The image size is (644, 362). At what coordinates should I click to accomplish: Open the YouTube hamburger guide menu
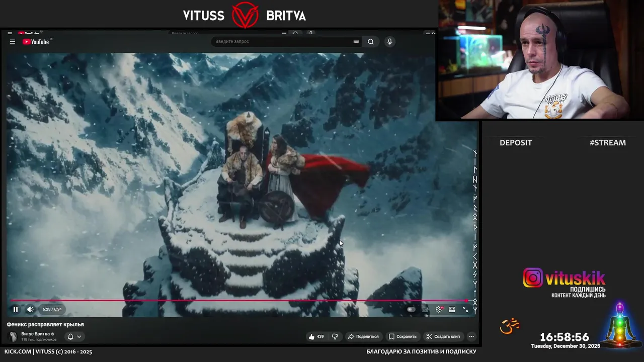12,42
